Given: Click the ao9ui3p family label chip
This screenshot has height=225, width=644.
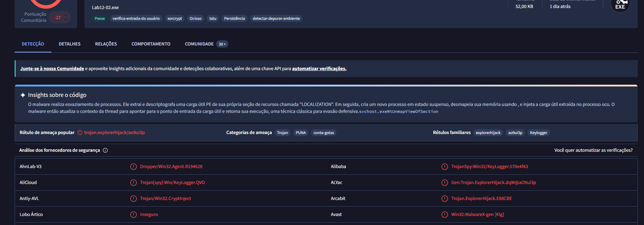Looking at the screenshot, I should pyautogui.click(x=515, y=133).
